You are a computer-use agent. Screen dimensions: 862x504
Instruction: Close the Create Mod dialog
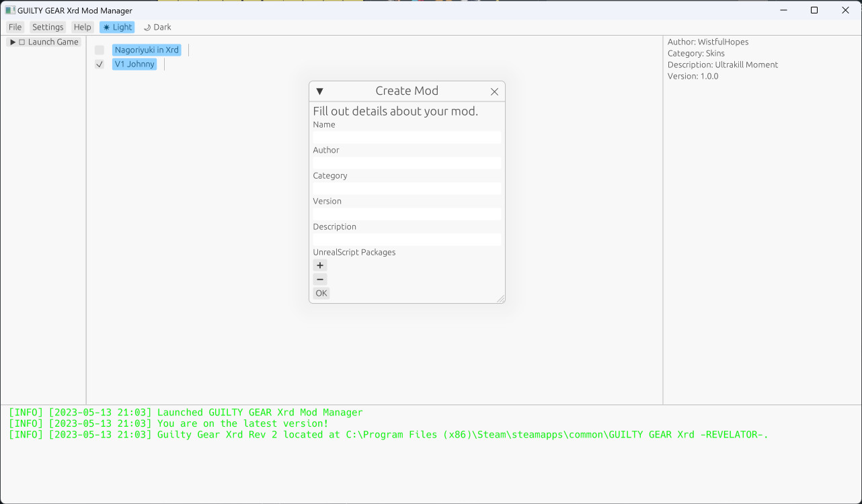click(494, 91)
